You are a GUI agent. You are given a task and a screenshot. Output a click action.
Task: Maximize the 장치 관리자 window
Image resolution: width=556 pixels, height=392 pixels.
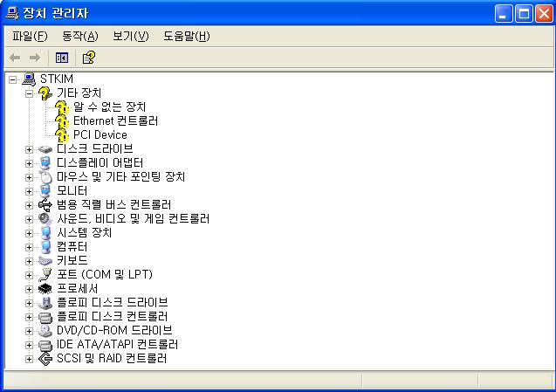pos(524,14)
